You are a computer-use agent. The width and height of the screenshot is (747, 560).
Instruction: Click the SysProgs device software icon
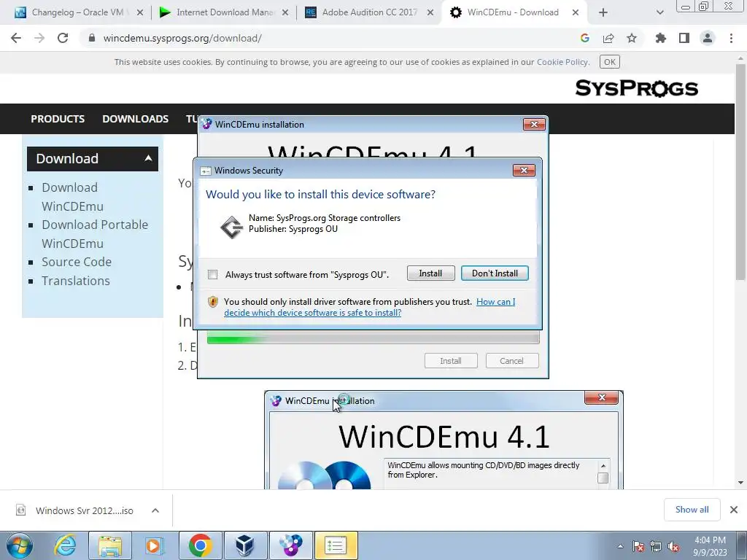click(231, 227)
